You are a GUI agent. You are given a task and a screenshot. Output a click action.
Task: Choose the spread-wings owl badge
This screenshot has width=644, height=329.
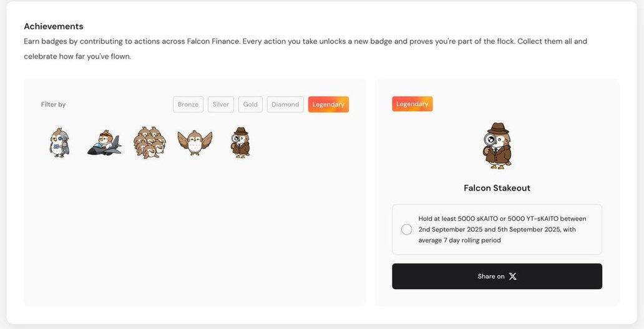click(195, 142)
